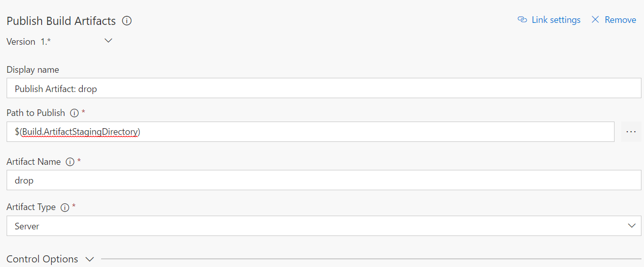Screen dimensions: 644x267
Task: Click the info icon beside Publish Build Artifacts
Action: [127, 21]
